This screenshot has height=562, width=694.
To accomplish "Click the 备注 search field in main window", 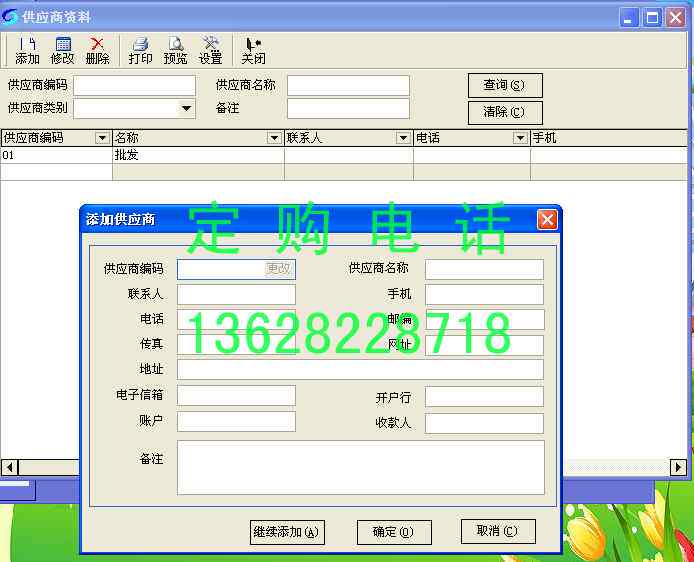I will tap(348, 108).
